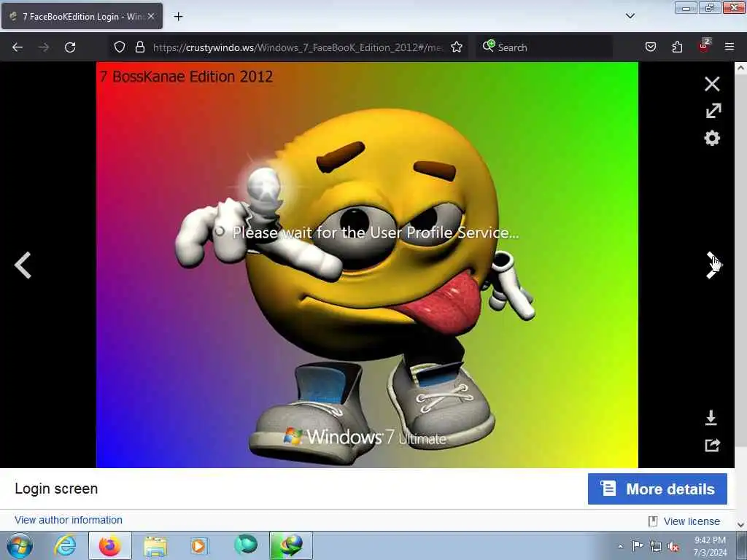Show previous image with left chevron
The image size is (747, 560).
pyautogui.click(x=23, y=265)
